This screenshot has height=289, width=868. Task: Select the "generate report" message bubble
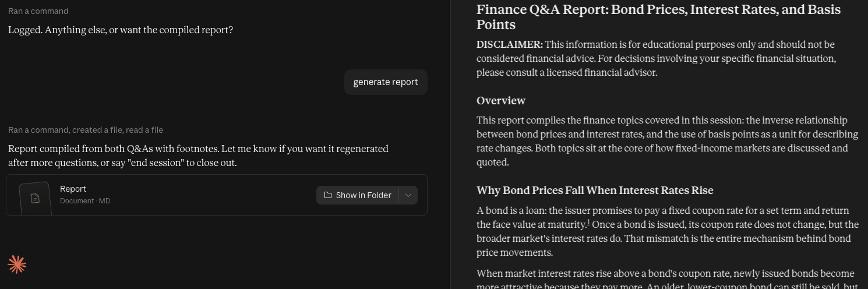click(x=386, y=82)
